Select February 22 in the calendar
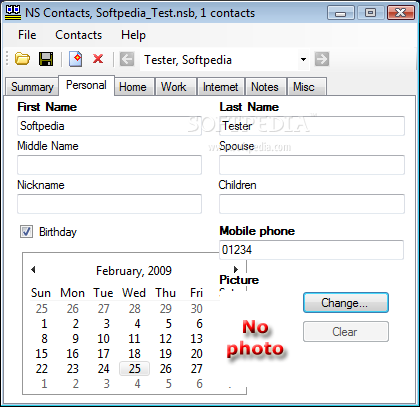Screen dimensions: 420x407 [41, 369]
